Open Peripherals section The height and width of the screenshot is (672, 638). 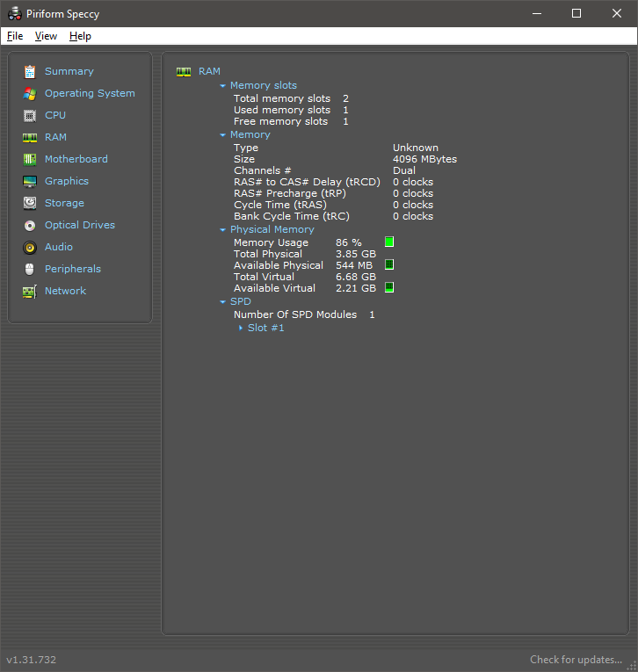tap(73, 269)
